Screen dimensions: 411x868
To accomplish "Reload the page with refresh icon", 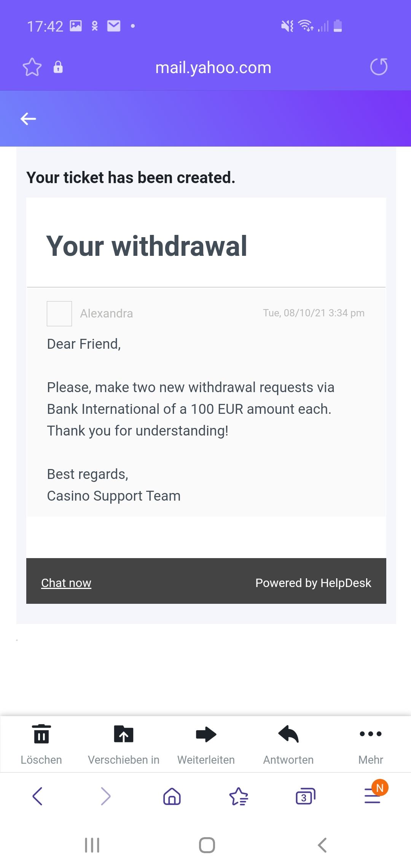I will point(379,67).
